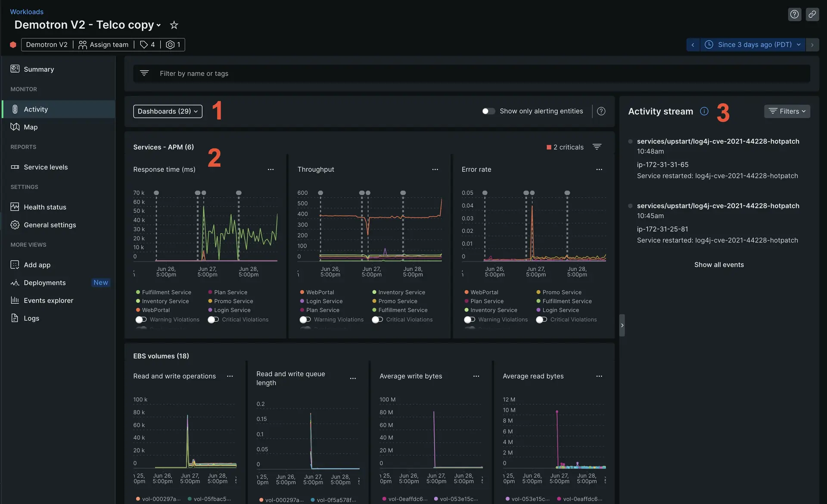Star this workload as favorite
The image size is (827, 504).
[174, 25]
